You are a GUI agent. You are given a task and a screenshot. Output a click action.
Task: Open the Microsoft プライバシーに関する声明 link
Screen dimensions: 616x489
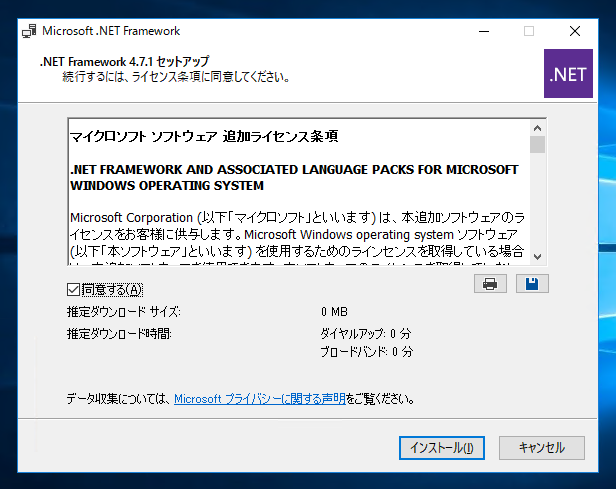260,399
